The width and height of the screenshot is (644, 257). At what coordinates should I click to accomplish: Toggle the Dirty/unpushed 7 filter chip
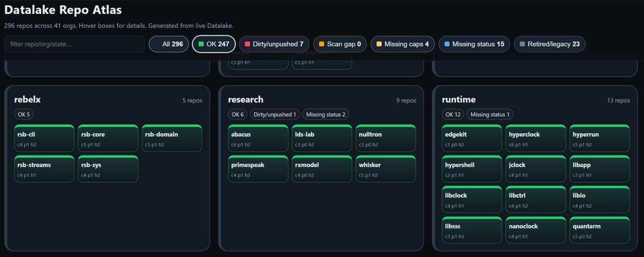(x=274, y=44)
